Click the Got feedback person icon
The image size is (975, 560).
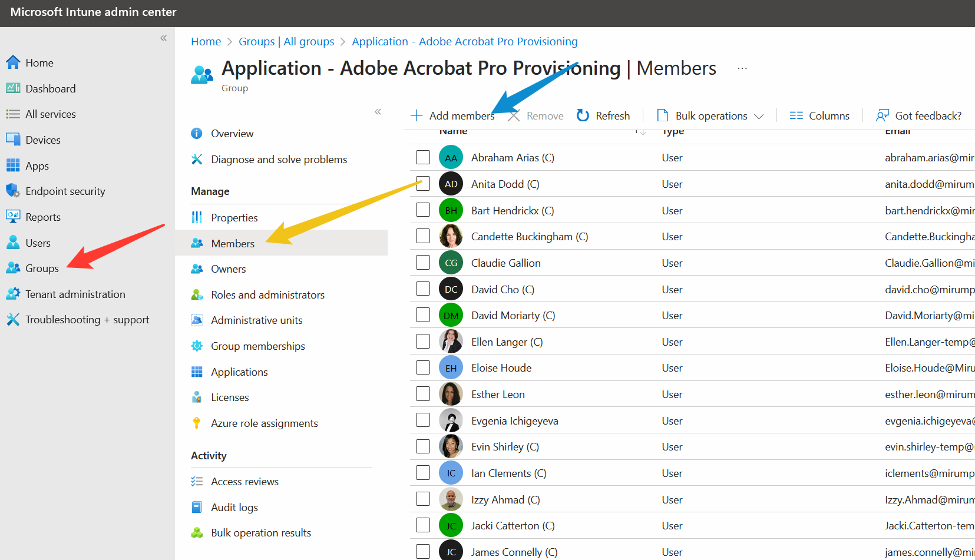click(883, 115)
